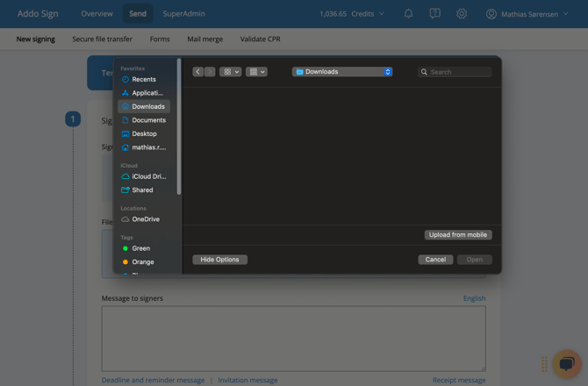The width and height of the screenshot is (588, 386).
Task: Select Desktop in Favorites sidebar
Action: pyautogui.click(x=144, y=134)
